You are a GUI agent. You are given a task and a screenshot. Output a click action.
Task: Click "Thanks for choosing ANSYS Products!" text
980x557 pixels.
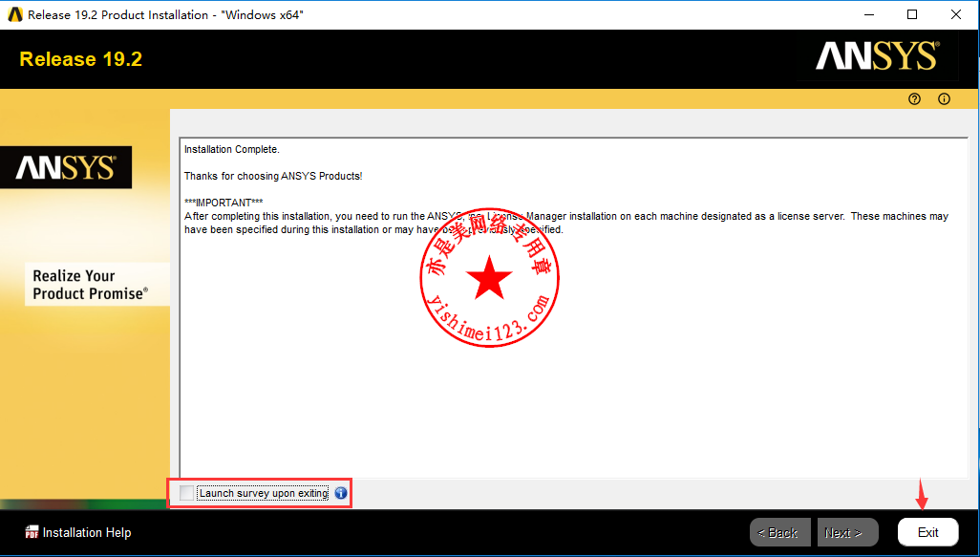pyautogui.click(x=273, y=177)
